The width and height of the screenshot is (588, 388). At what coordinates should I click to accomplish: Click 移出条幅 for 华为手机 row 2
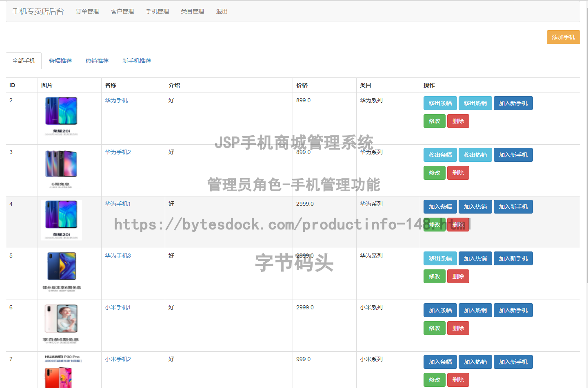[440, 103]
